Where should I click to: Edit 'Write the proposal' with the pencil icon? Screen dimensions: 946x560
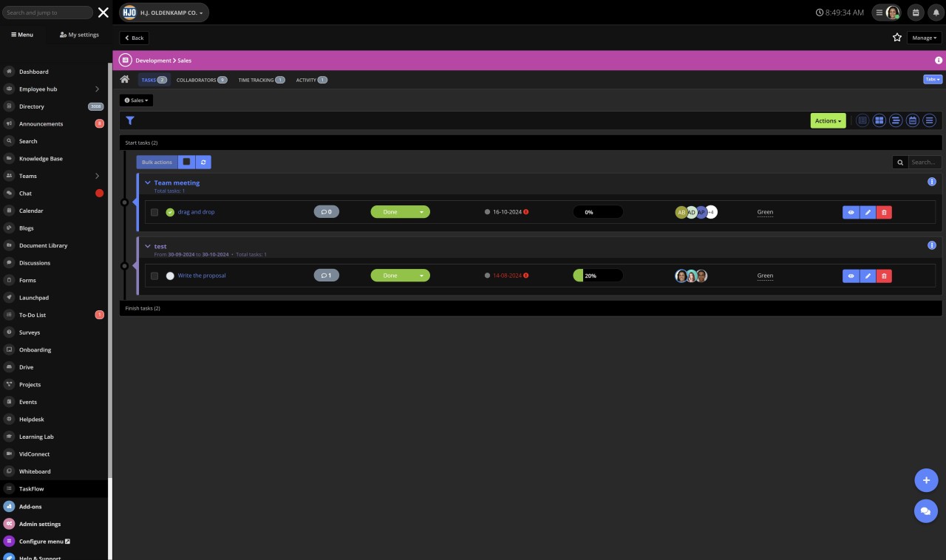(x=868, y=276)
